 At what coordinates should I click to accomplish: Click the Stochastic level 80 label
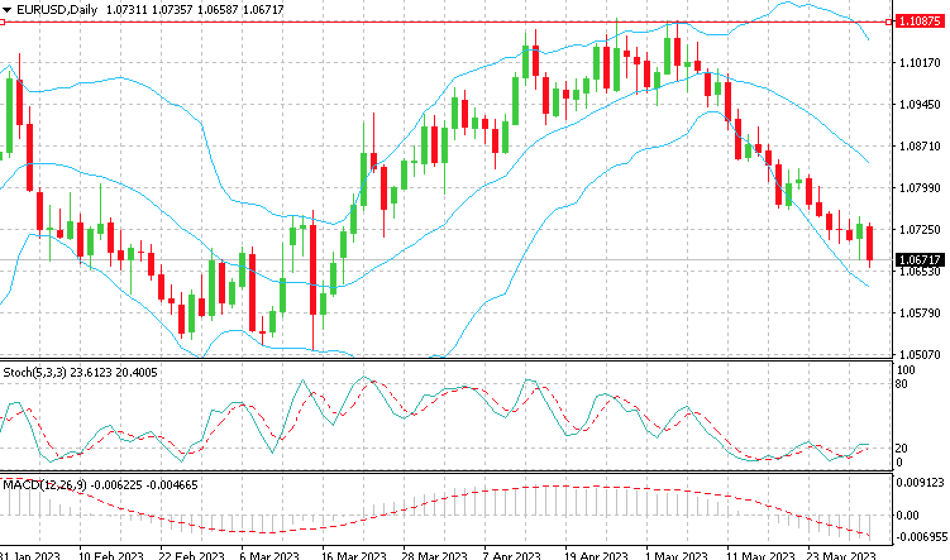902,384
